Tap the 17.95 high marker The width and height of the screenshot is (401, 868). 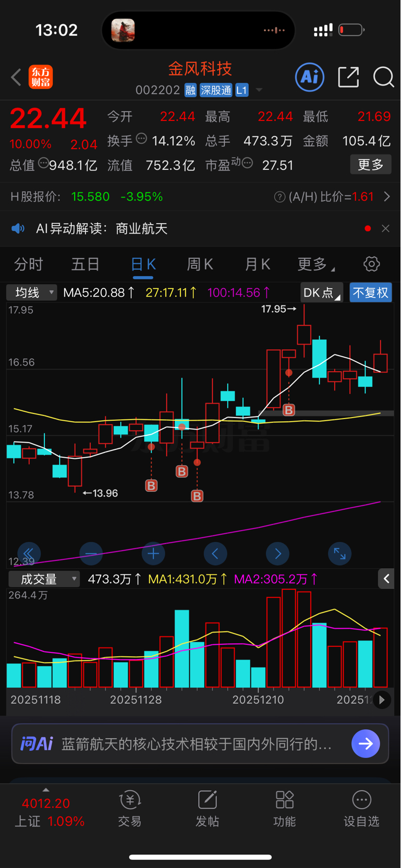click(278, 309)
